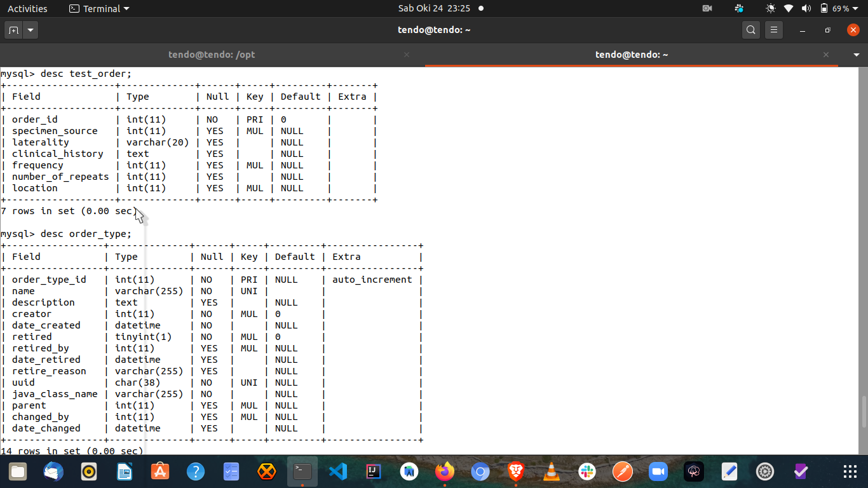
Task: Open the to-do checklist app in dock
Action: coord(231,471)
